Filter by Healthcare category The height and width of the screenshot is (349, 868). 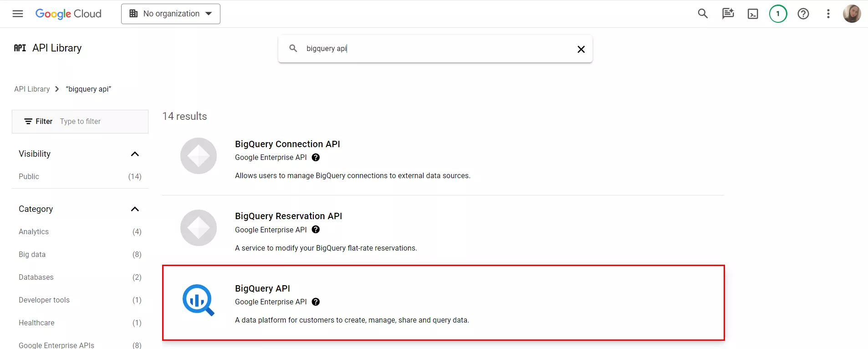tap(80, 323)
